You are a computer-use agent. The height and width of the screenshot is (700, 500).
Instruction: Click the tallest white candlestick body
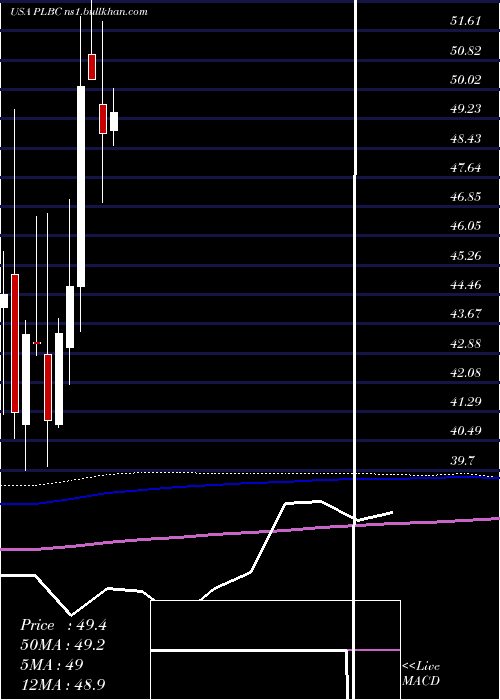pos(81,186)
